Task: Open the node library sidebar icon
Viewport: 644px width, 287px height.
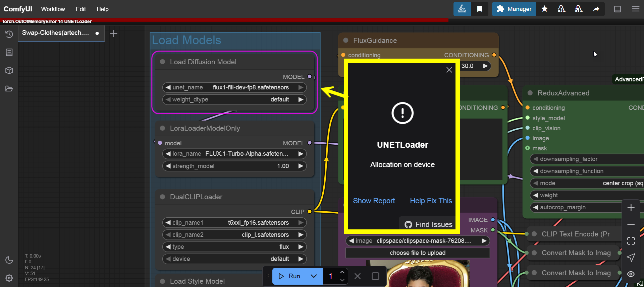Action: click(9, 52)
